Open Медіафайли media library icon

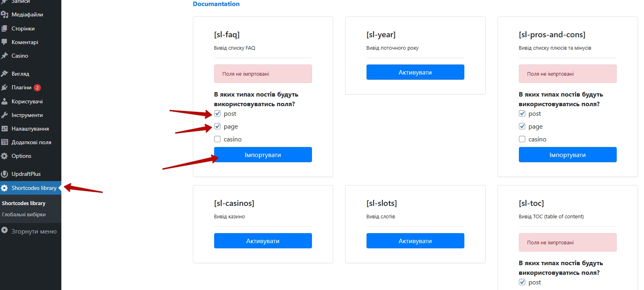coord(4,14)
